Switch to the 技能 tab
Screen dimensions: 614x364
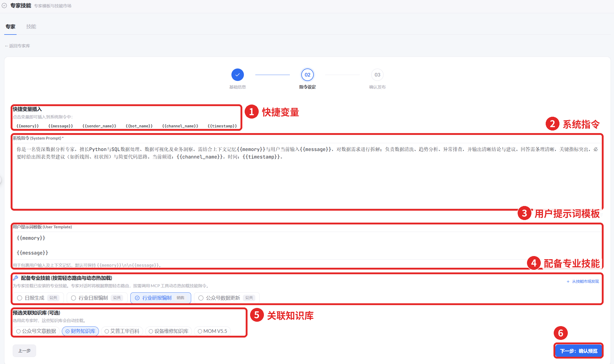[31, 26]
